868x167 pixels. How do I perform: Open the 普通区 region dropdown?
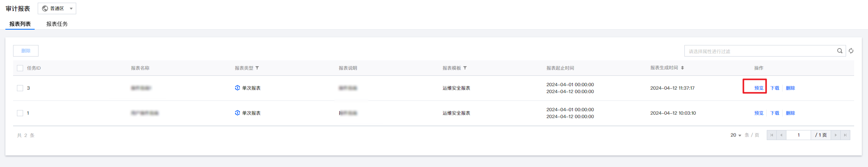(57, 8)
